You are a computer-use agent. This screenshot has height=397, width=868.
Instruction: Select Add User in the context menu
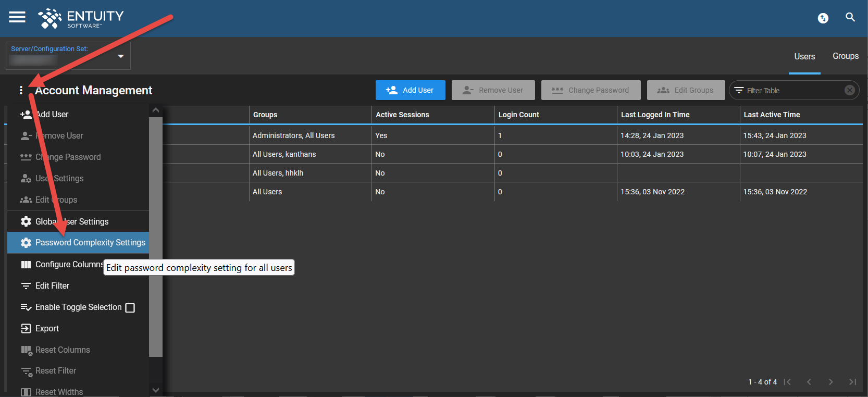(x=78, y=114)
